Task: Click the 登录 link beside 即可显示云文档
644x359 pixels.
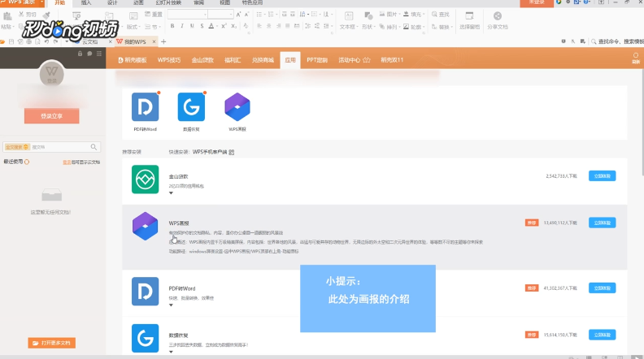Action: click(66, 162)
